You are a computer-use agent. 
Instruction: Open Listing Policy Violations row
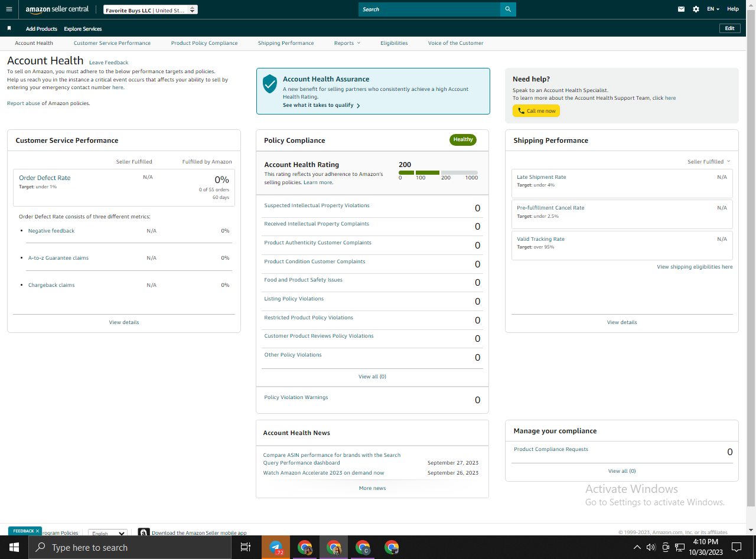pyautogui.click(x=372, y=301)
